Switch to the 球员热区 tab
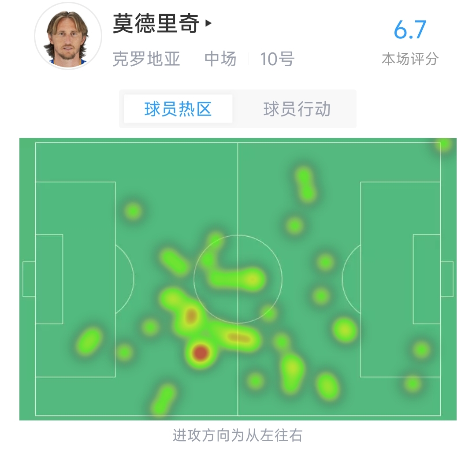476x461 pixels. point(178,109)
